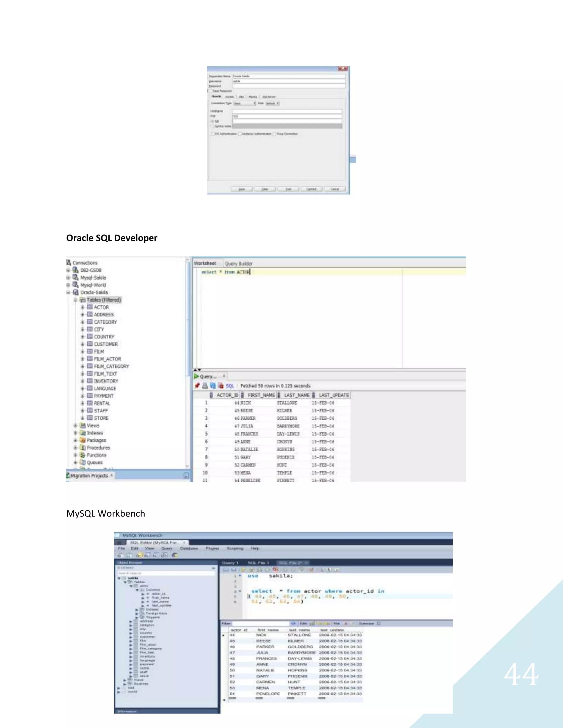The width and height of the screenshot is (563, 728).
Task: Toggle the Save Password checkbox
Action: coord(210,91)
